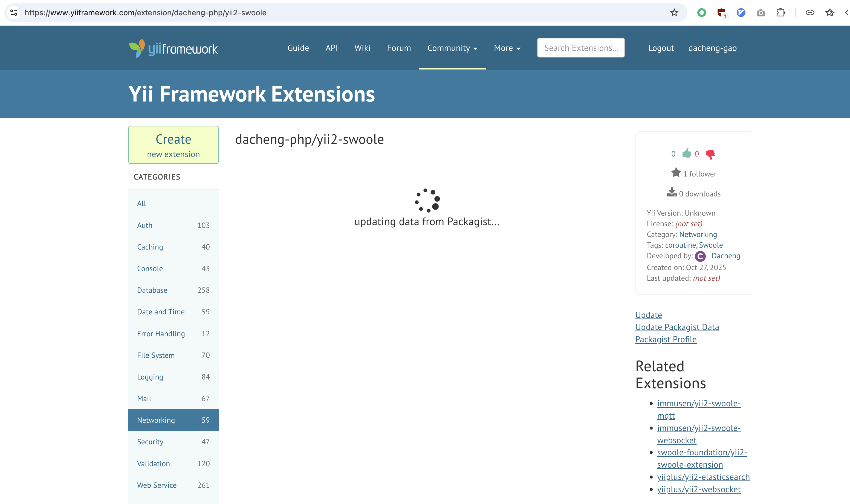Click the follower star icon
This screenshot has height=504, width=850.
tap(676, 173)
